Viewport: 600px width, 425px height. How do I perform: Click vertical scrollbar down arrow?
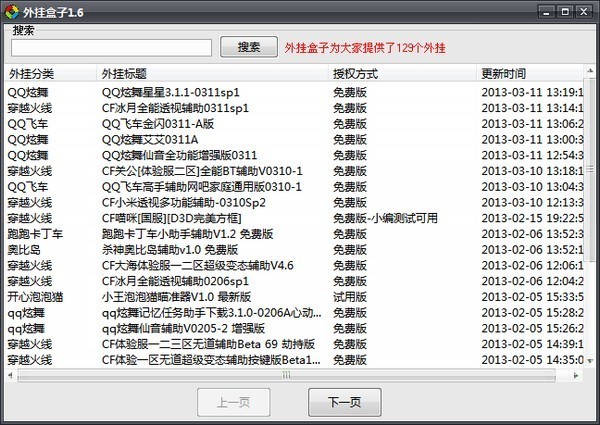(x=590, y=361)
